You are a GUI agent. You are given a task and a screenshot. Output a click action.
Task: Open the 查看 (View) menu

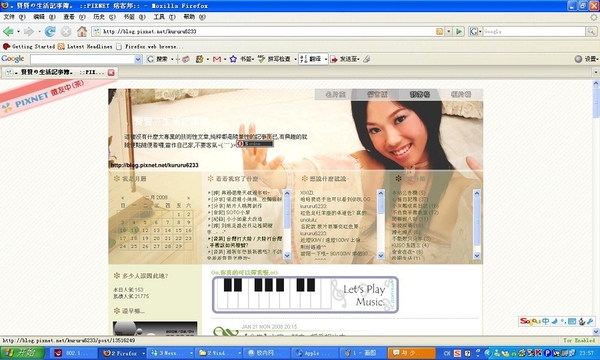75,17
